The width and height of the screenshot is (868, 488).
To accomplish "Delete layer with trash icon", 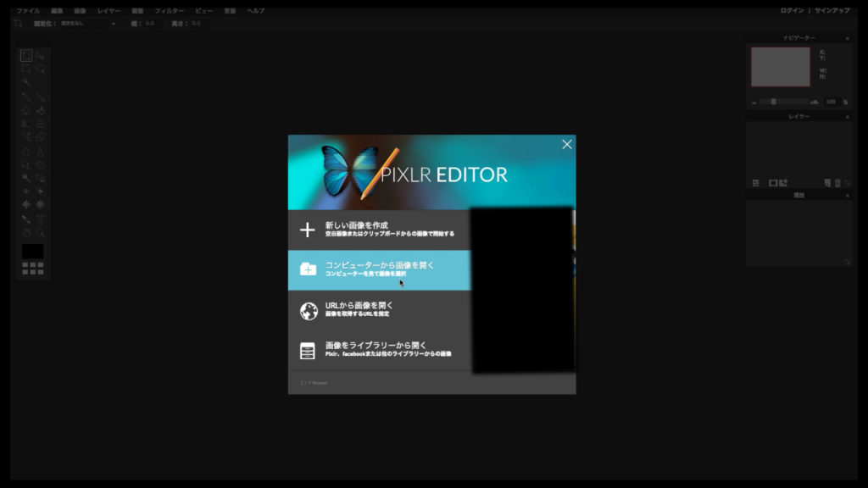I will (x=837, y=183).
